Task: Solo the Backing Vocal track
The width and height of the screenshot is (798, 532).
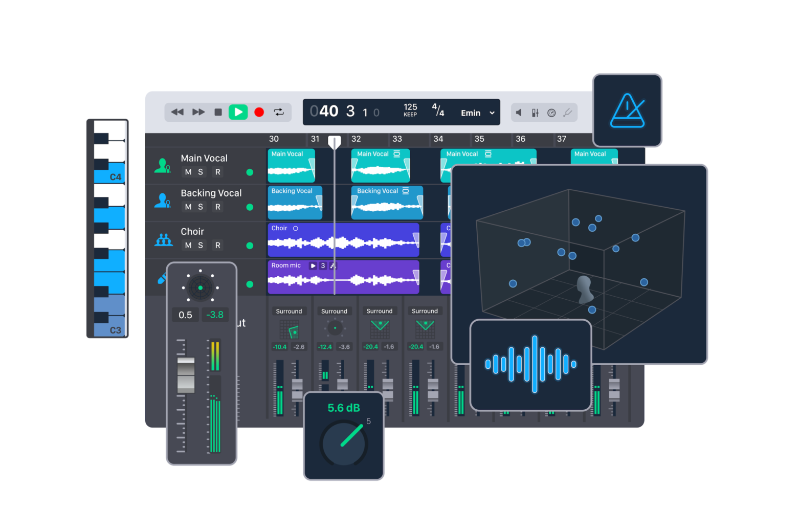Action: (201, 207)
